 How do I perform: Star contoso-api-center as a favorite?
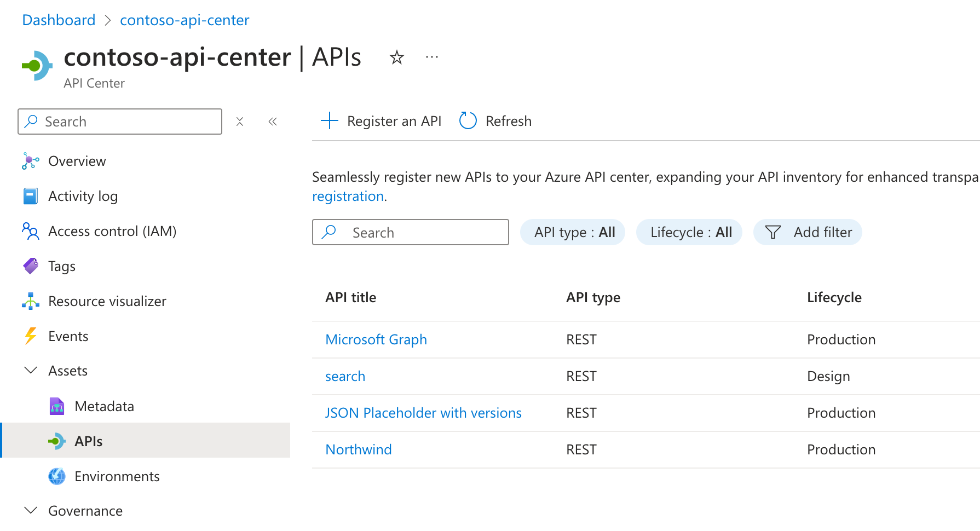click(x=396, y=57)
